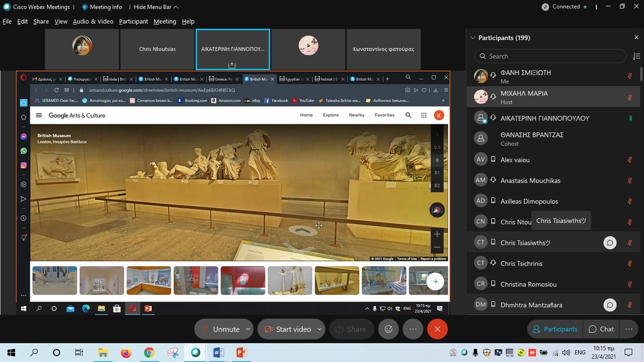Open the File menu
Screen dimensions: 644x362
[x=7, y=22]
